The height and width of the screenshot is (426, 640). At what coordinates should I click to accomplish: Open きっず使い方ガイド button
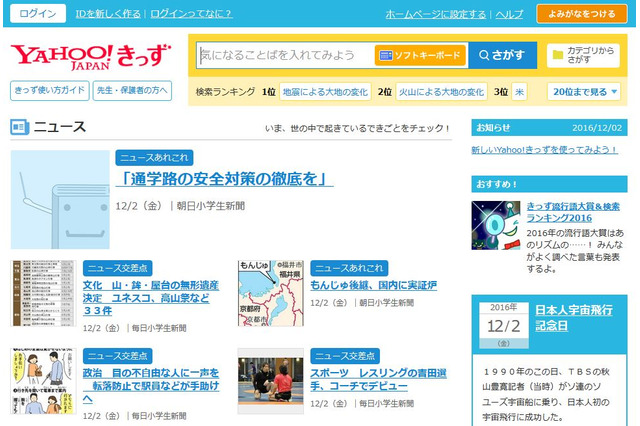[x=49, y=90]
